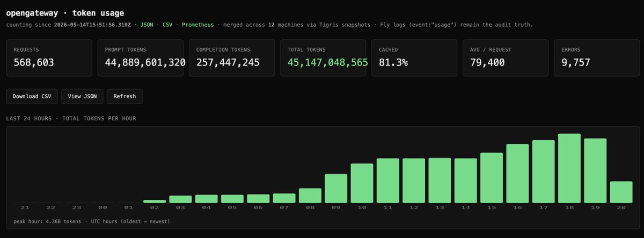Select the hour 15 bar in chart
644x238 pixels.
pos(492,178)
